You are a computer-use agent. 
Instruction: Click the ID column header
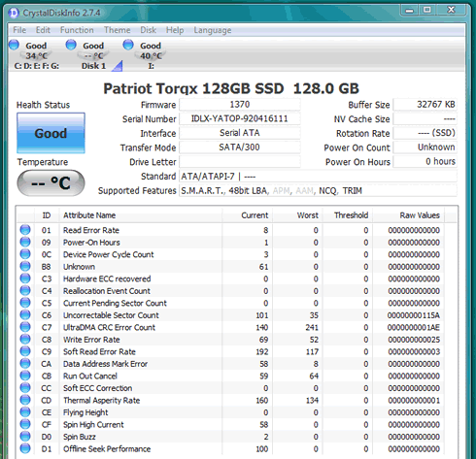(47, 215)
